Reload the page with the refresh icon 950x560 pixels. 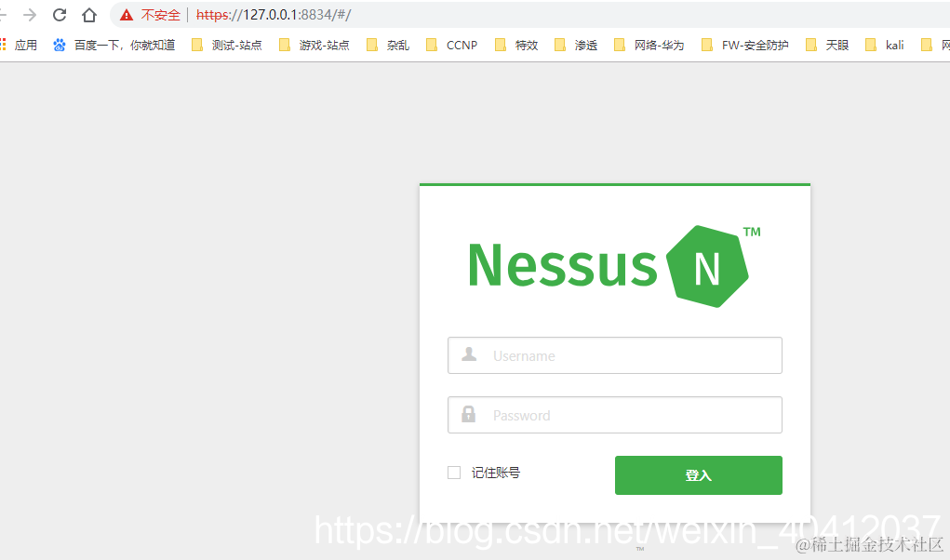click(x=60, y=15)
